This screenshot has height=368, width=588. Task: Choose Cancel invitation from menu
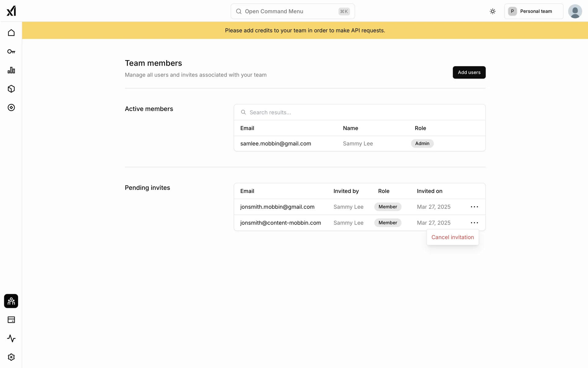click(x=452, y=237)
